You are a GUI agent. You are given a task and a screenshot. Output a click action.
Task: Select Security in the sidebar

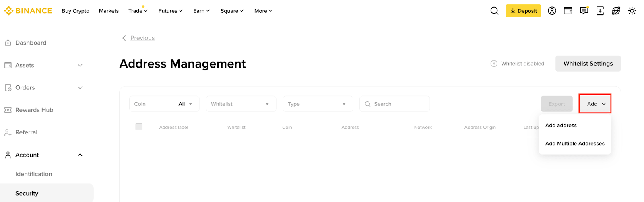(47, 193)
